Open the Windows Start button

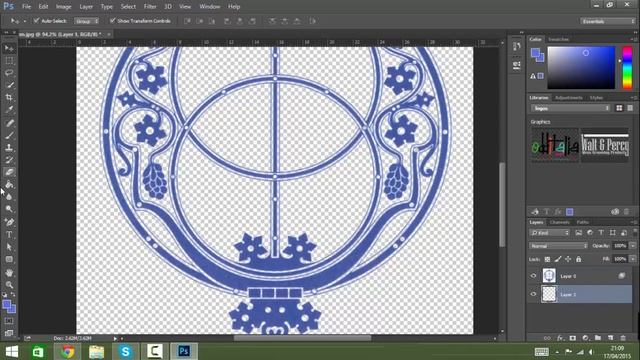(12, 351)
